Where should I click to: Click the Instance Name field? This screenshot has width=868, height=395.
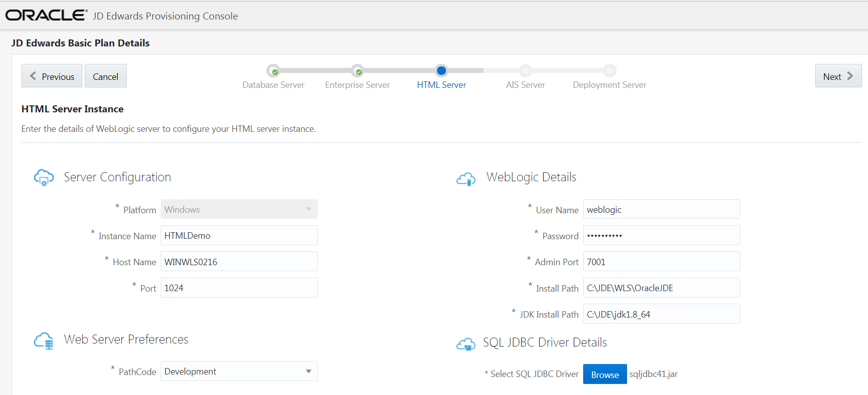tap(239, 235)
